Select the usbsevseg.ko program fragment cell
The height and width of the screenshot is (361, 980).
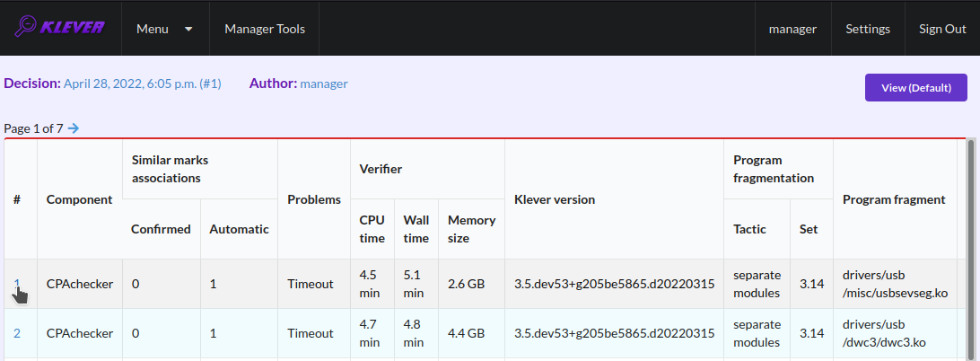pyautogui.click(x=895, y=284)
